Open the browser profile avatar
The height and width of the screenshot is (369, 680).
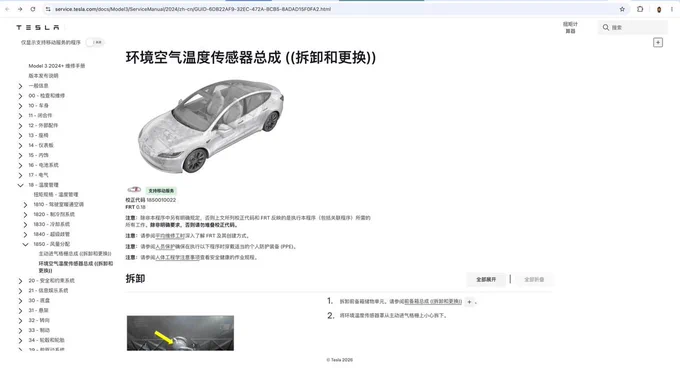pos(659,9)
